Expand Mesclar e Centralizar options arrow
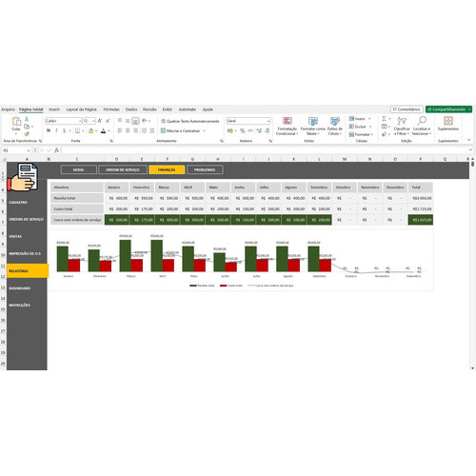Image resolution: width=476 pixels, height=476 pixels. pyautogui.click(x=205, y=130)
